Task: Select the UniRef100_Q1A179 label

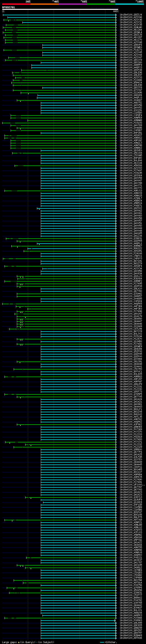Action: [131, 316]
